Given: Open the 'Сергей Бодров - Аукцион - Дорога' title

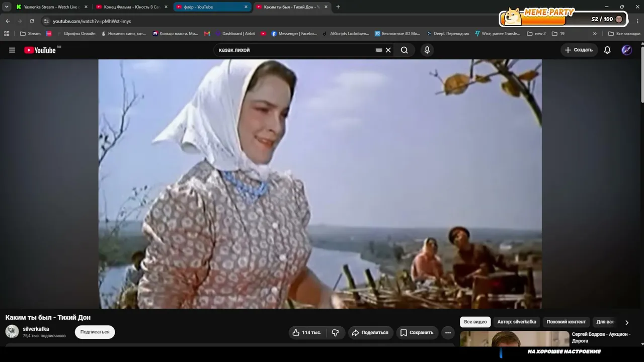Looking at the screenshot, I should pos(601,337).
